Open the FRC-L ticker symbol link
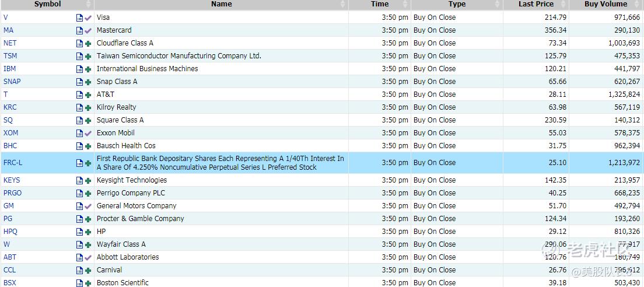This screenshot has width=644, height=287. (13, 163)
